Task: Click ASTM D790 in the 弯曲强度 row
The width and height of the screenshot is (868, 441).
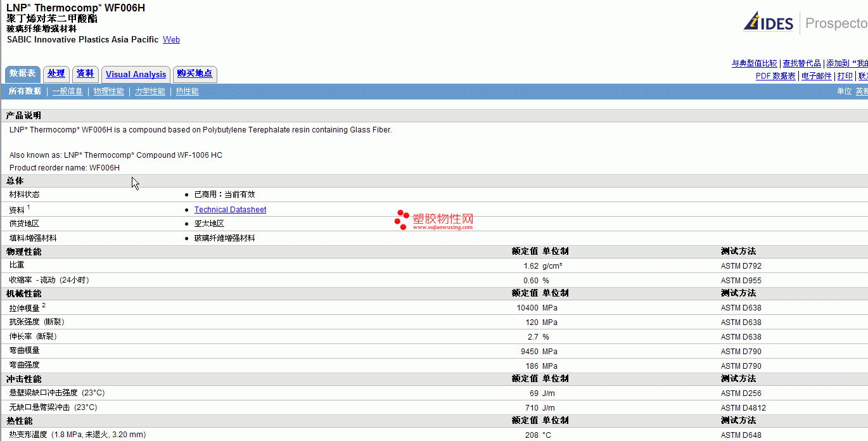Action: coord(741,366)
